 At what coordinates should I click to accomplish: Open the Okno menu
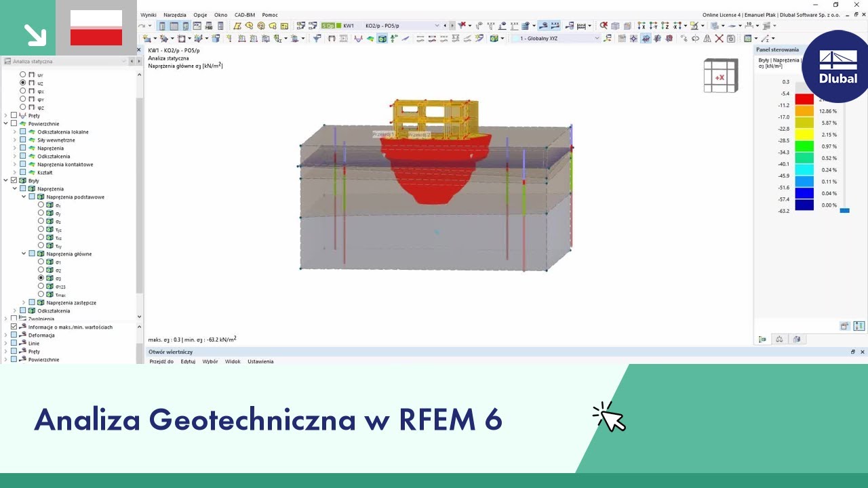click(x=220, y=15)
